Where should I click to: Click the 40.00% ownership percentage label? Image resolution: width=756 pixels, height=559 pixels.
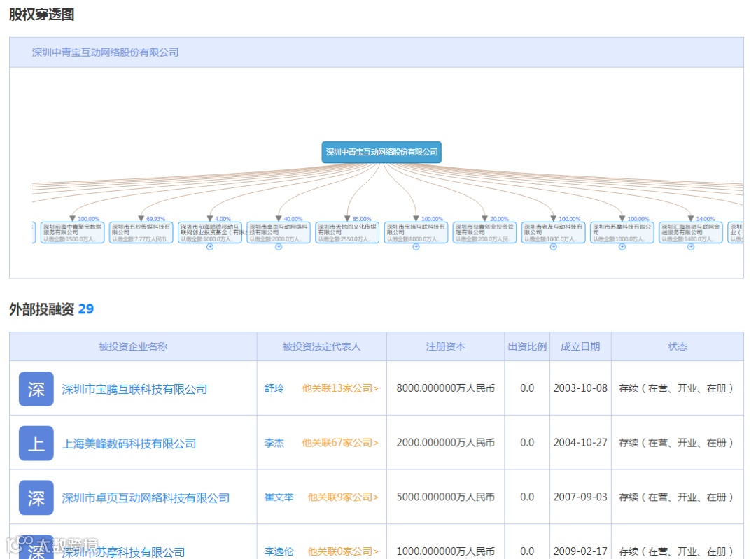[x=293, y=219]
